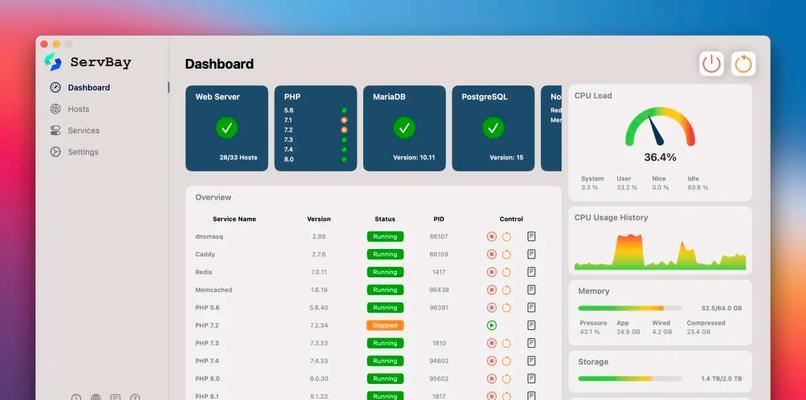
Task: Click version 5.6 in the PHP card
Action: click(288, 111)
